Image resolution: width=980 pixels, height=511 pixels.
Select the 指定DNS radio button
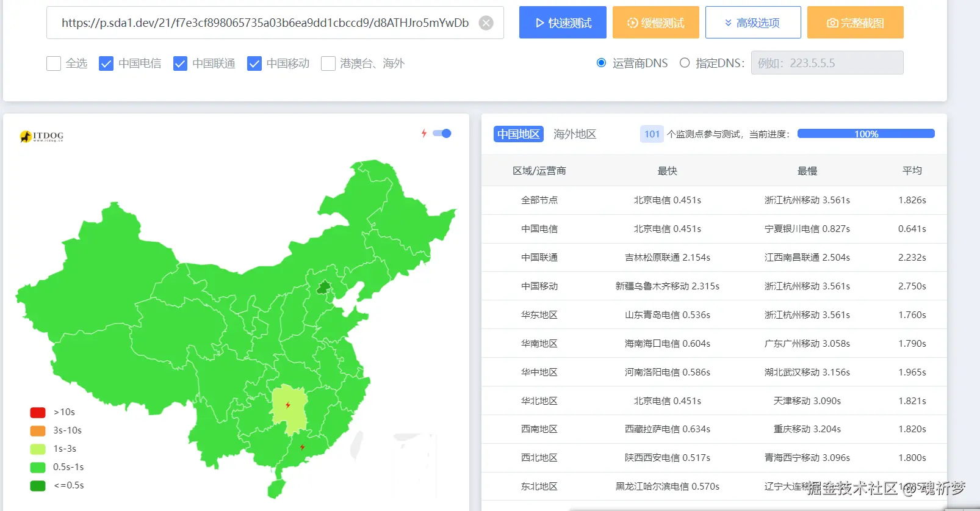pos(685,63)
